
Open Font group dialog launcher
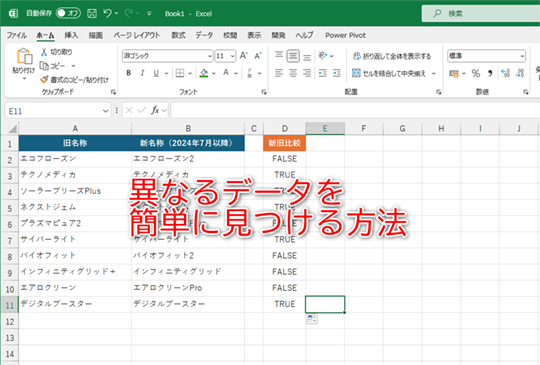click(x=264, y=92)
